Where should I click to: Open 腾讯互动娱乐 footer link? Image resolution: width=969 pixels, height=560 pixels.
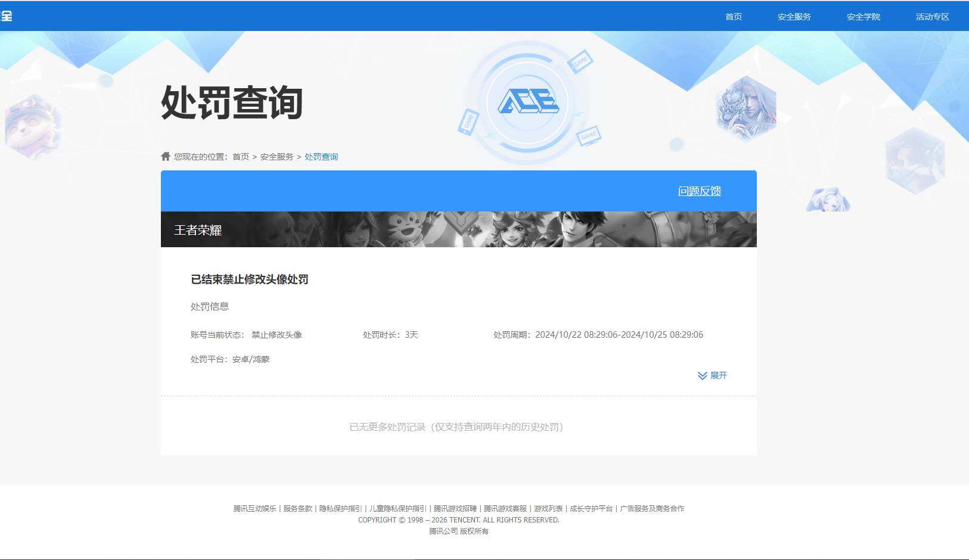coord(255,509)
